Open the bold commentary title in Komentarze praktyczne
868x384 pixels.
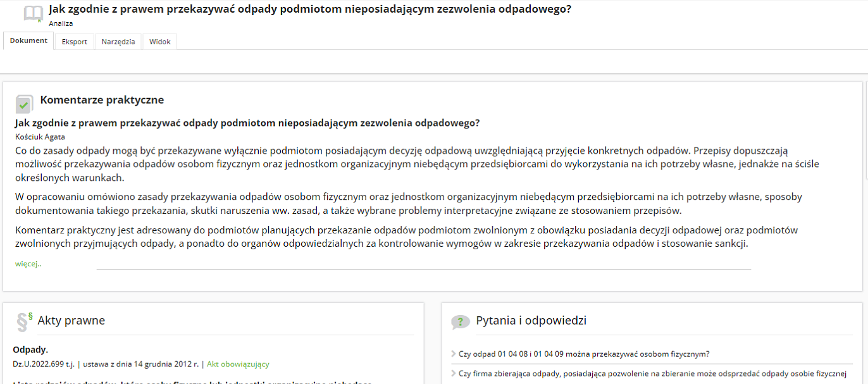[x=247, y=123]
